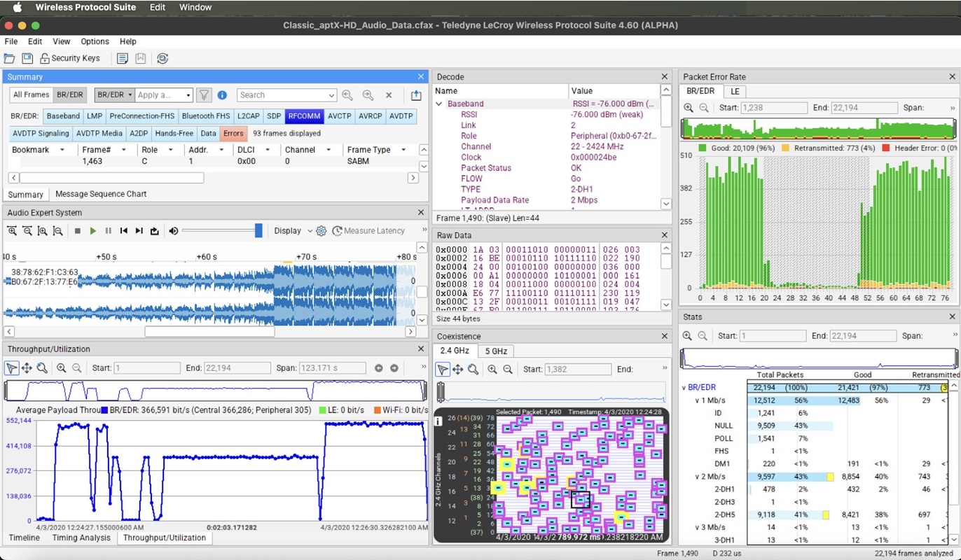This screenshot has width=961, height=560.
Task: Click the export icon in the Summary pane
Action: click(416, 95)
